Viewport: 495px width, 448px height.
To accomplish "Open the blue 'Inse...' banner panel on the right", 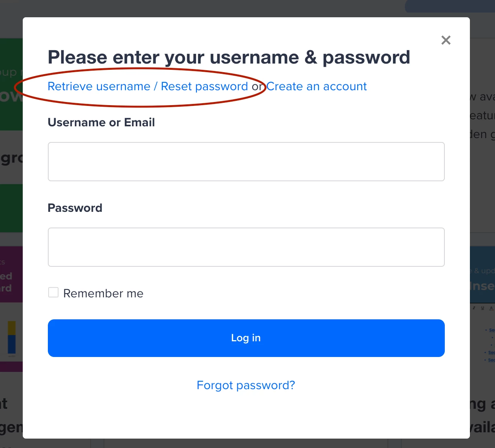I will click(482, 275).
